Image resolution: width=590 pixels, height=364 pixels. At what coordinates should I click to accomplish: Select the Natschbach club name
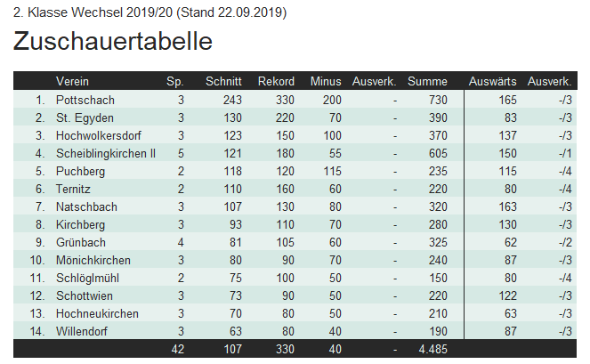coord(86,206)
